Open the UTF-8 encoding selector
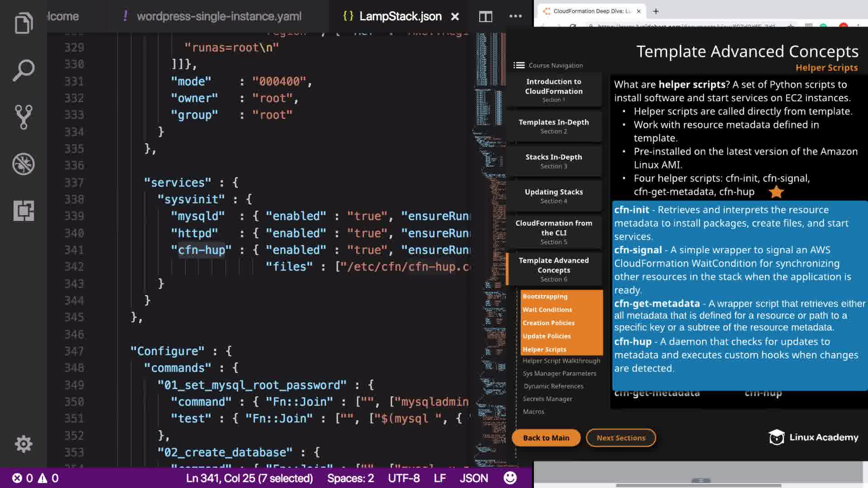The height and width of the screenshot is (488, 868). (x=404, y=478)
